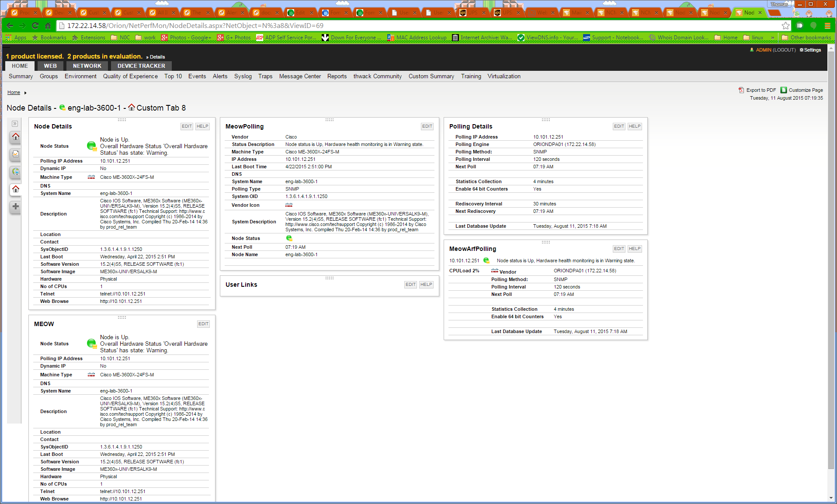Switch to the WEB module tab
The width and height of the screenshot is (837, 504).
point(50,66)
